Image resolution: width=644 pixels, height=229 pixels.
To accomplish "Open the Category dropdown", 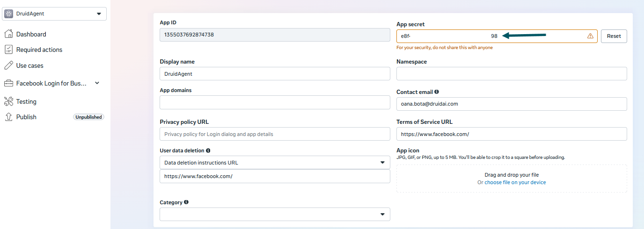I will (275, 214).
